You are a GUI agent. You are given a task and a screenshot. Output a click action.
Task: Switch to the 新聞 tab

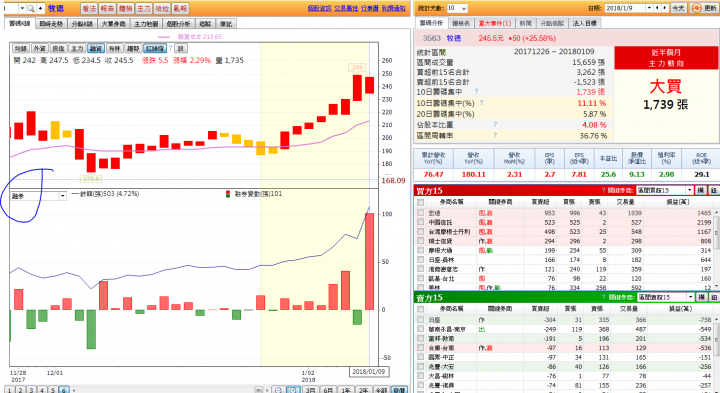pyautogui.click(x=526, y=23)
